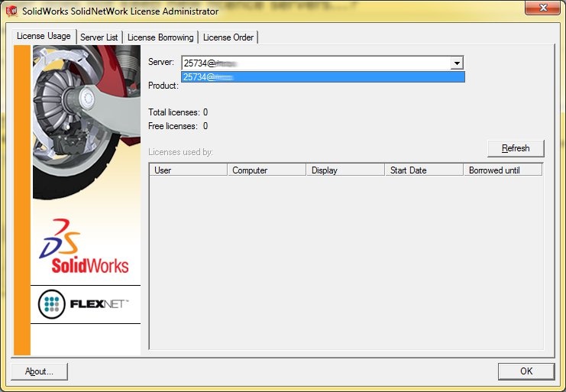Click the Server: label
The height and width of the screenshot is (392, 566).
click(161, 62)
